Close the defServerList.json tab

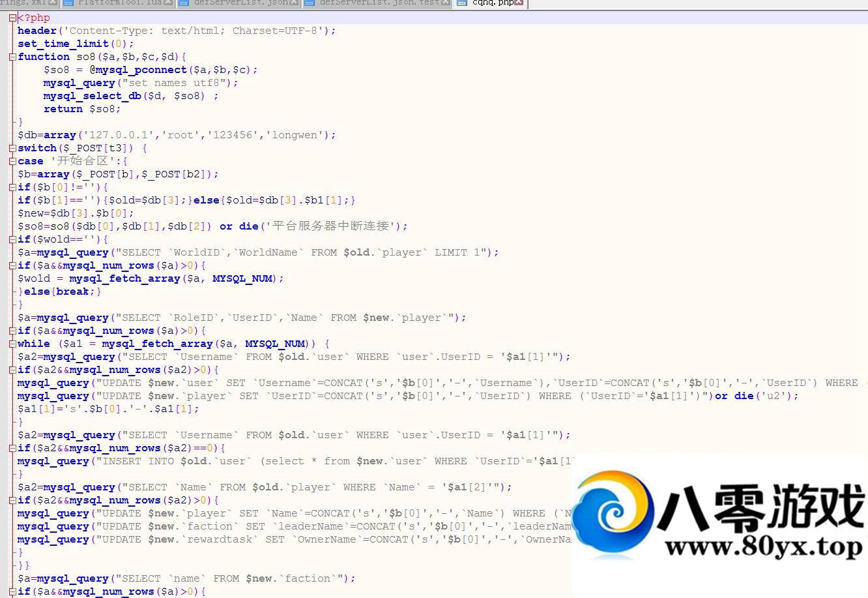coord(294,3)
